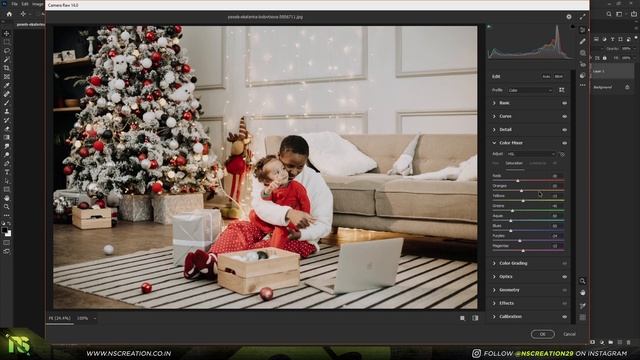Select the Lasso tool
The image size is (640, 360).
click(7, 51)
